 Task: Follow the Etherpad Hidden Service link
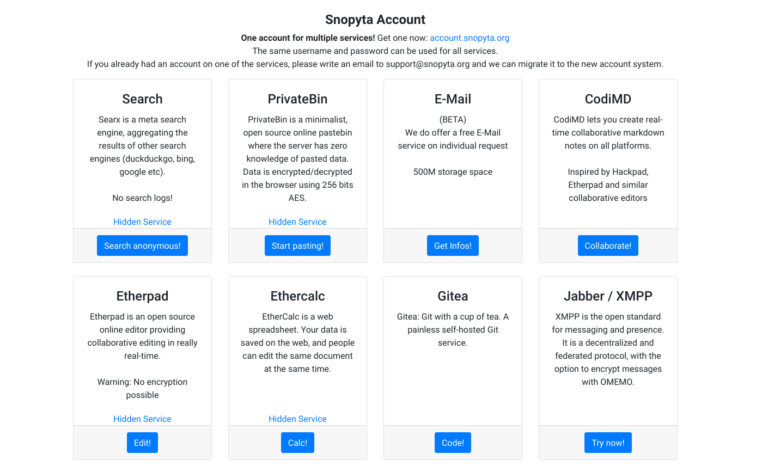[x=142, y=419]
